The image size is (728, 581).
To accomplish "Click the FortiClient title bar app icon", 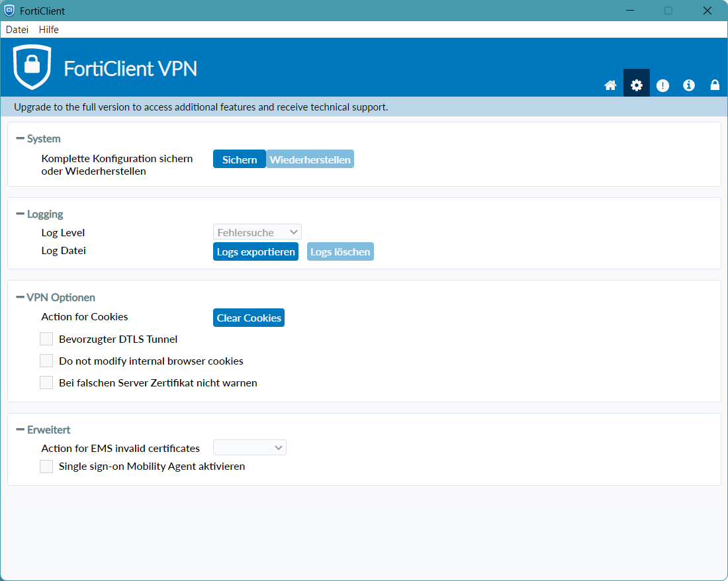I will click(9, 11).
